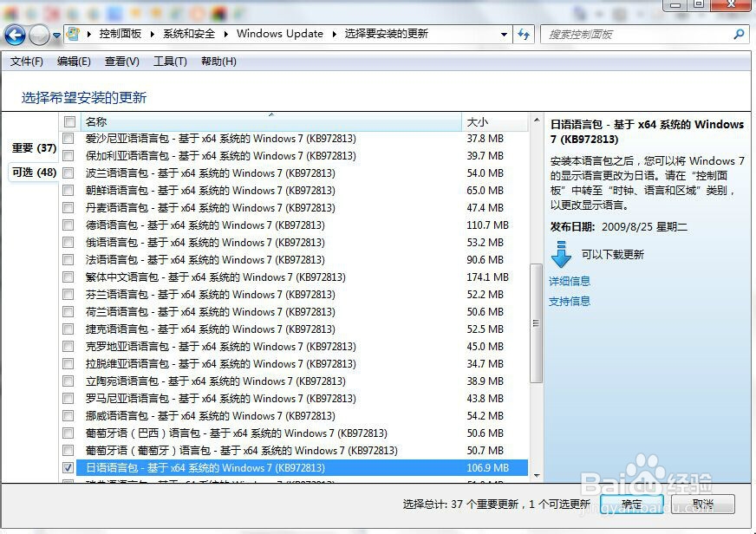Switch to the 可选 (48) updates tab

(34, 172)
